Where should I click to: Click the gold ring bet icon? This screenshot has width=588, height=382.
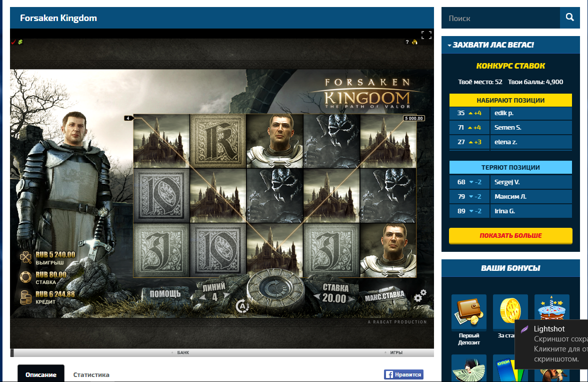(25, 277)
